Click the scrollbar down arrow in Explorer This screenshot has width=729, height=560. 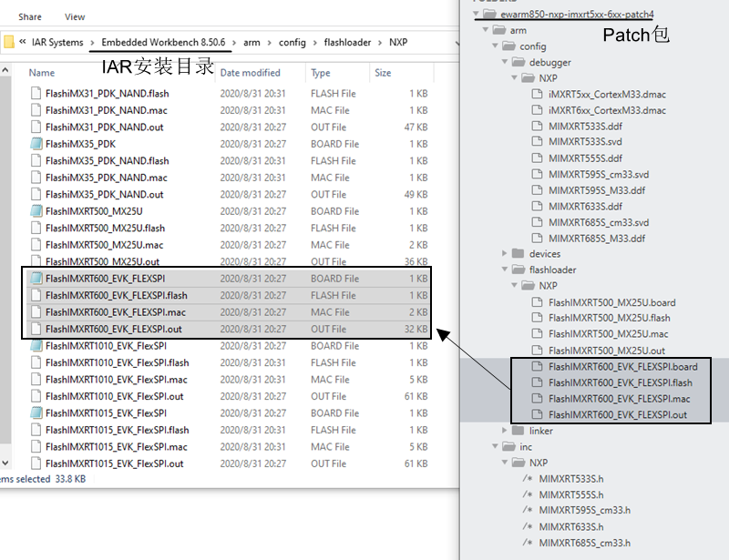point(5,463)
